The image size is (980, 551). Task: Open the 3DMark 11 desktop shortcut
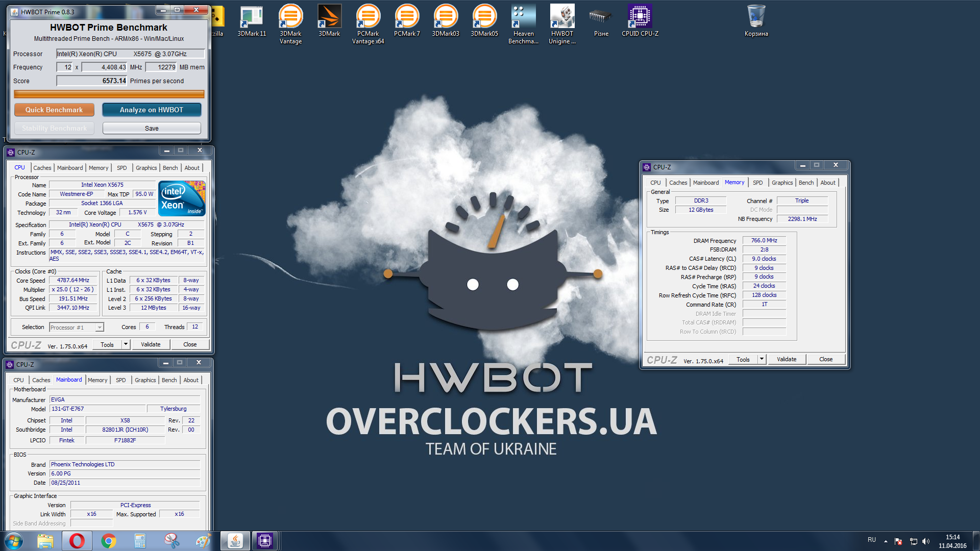[252, 21]
